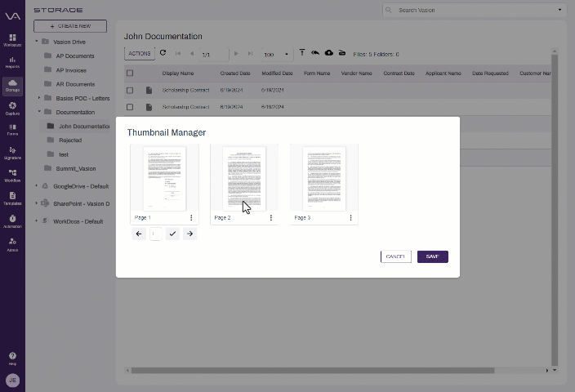575x392 pixels.
Task: Click the refresh icon in toolbar
Action: tap(163, 53)
